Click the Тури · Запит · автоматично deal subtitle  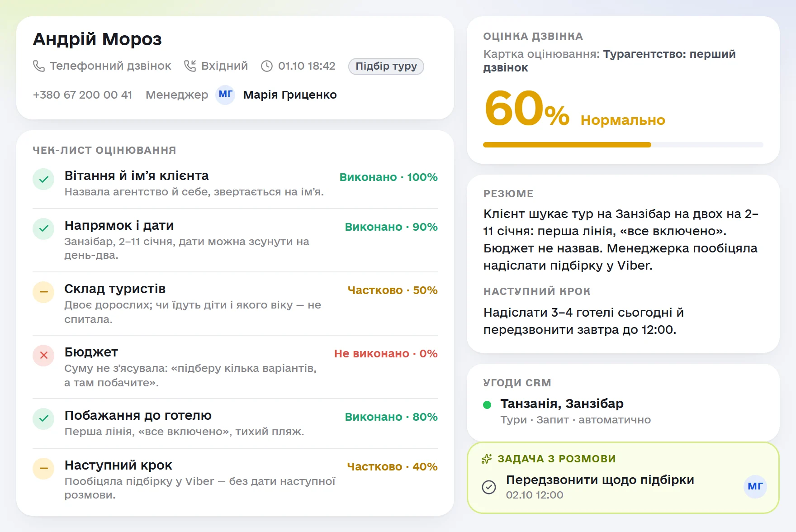click(575, 420)
